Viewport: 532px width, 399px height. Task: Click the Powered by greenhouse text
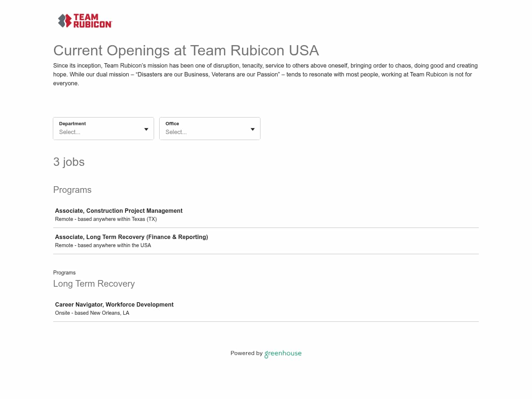pyautogui.click(x=246, y=353)
